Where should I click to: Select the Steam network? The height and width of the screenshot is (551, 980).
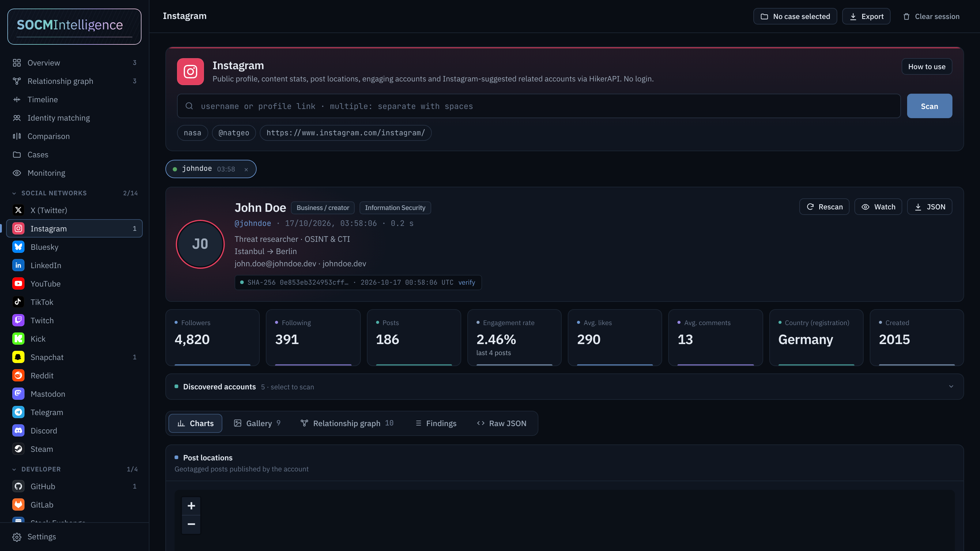74,449
